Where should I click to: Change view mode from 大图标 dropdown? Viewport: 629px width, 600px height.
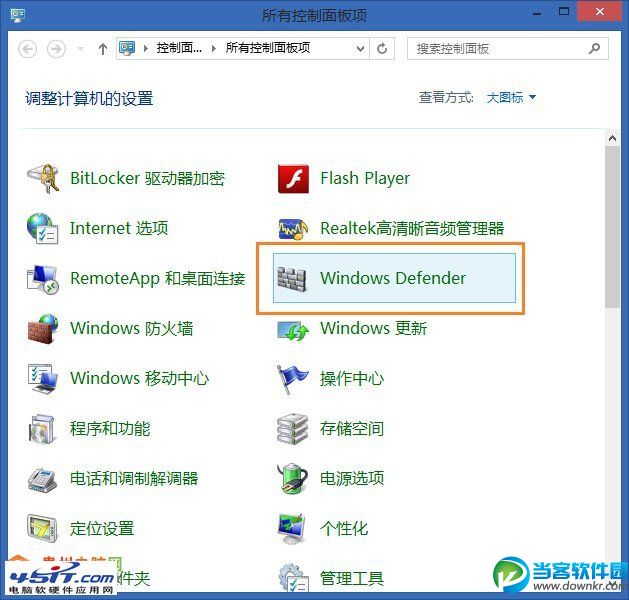point(511,97)
